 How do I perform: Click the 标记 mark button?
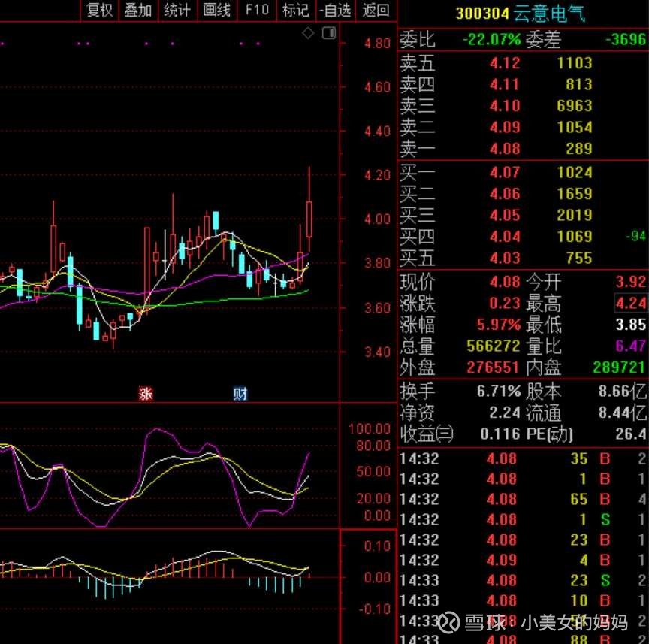295,10
